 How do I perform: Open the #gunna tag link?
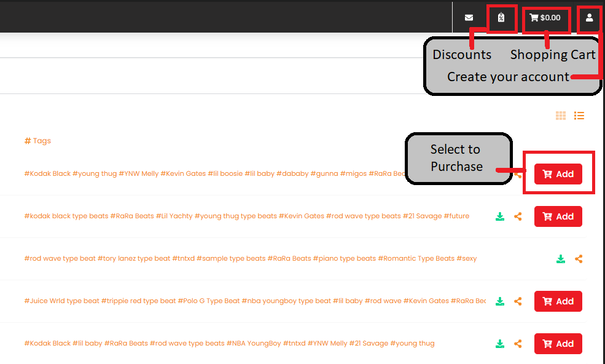pyautogui.click(x=324, y=174)
